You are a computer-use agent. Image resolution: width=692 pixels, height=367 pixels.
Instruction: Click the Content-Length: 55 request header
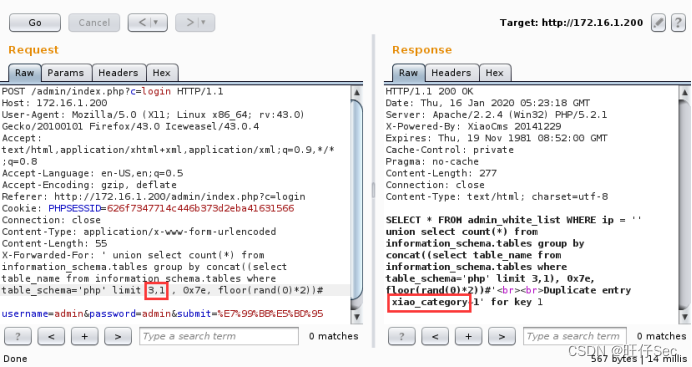click(x=55, y=243)
